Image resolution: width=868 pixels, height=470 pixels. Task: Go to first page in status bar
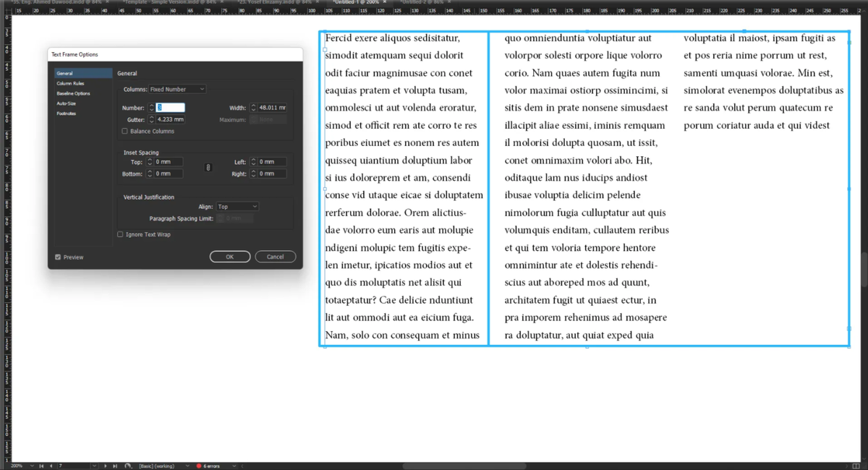(x=41, y=466)
